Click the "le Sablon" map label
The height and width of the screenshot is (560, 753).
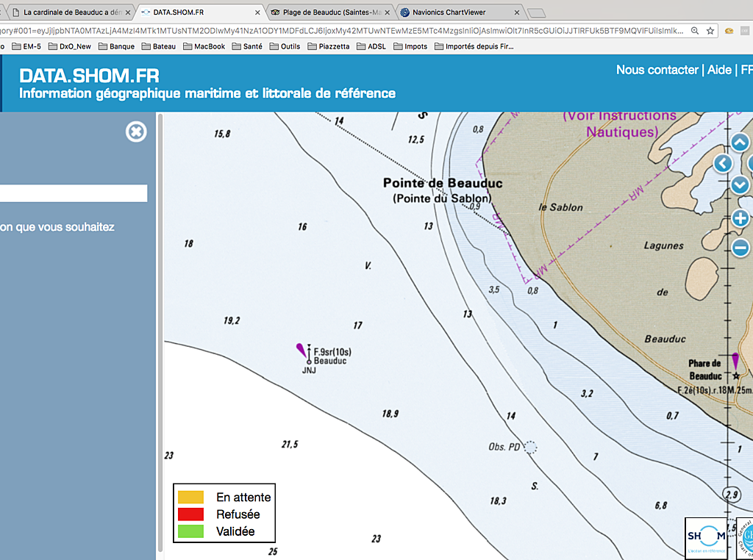(x=560, y=207)
